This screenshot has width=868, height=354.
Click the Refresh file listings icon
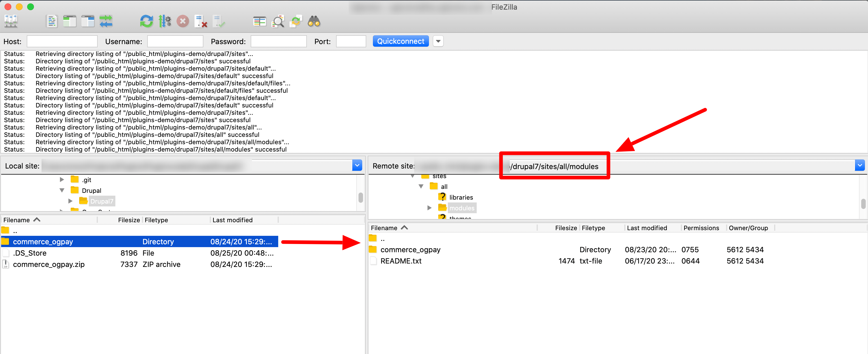coord(146,21)
